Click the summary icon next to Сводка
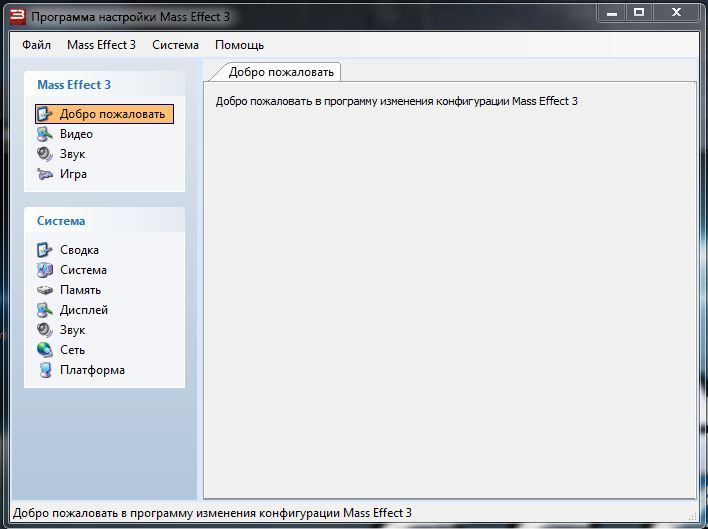Viewport: 708px width, 529px height. 45,250
